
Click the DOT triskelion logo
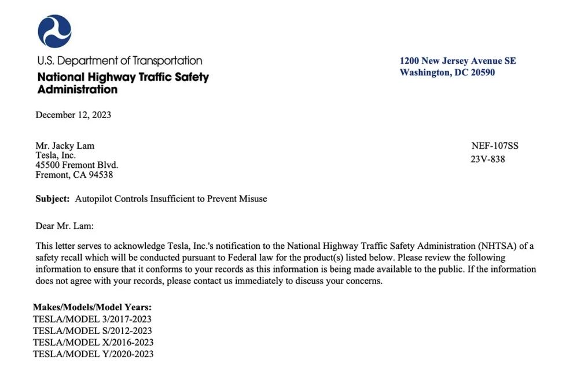pyautogui.click(x=54, y=31)
